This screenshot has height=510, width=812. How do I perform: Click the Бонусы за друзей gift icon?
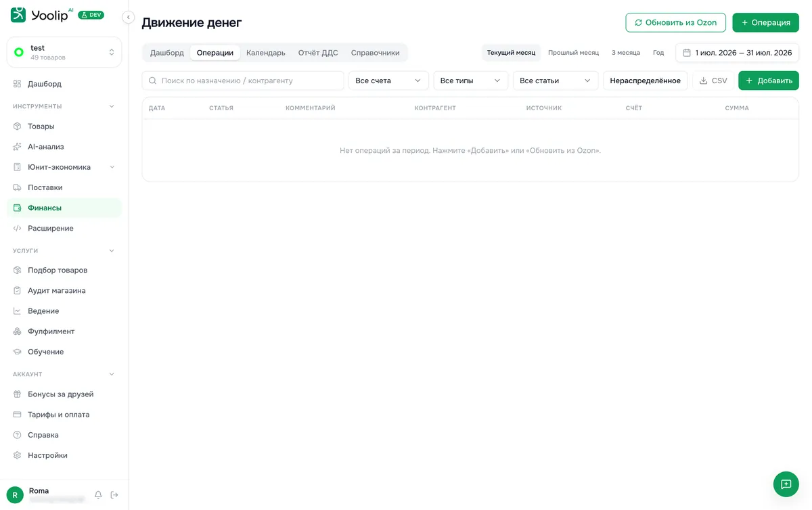tap(18, 394)
